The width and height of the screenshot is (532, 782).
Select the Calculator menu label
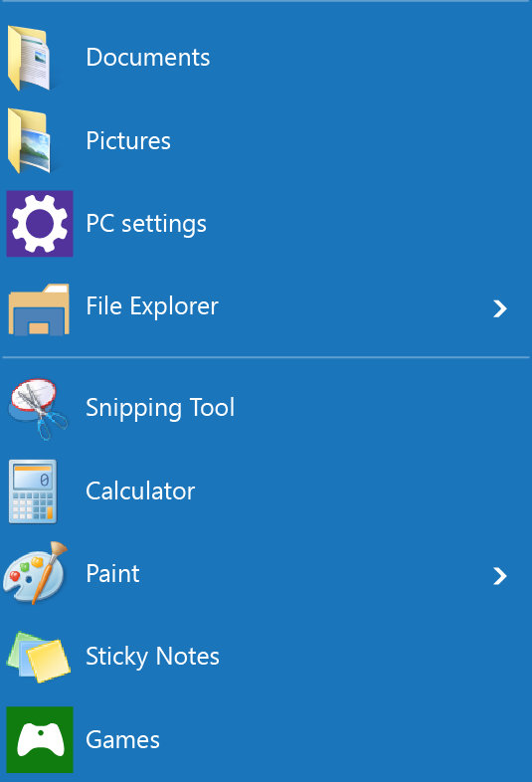point(140,491)
